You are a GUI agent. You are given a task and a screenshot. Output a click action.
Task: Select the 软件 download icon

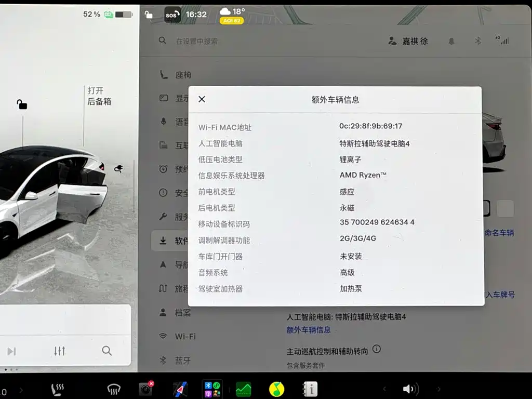pyautogui.click(x=163, y=241)
